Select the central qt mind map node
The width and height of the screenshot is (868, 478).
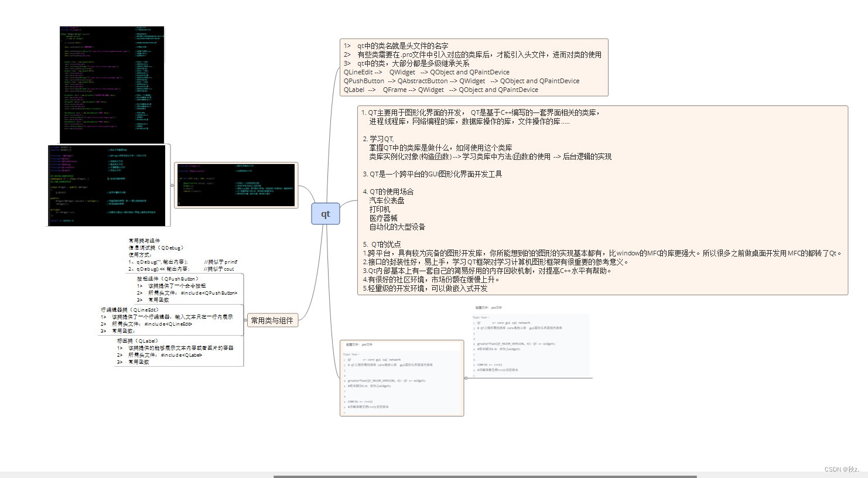(326, 214)
